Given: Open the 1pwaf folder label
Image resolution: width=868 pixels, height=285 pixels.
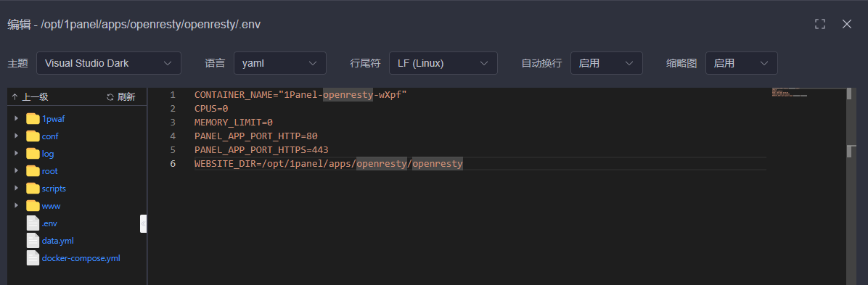Looking at the screenshot, I should tap(54, 118).
